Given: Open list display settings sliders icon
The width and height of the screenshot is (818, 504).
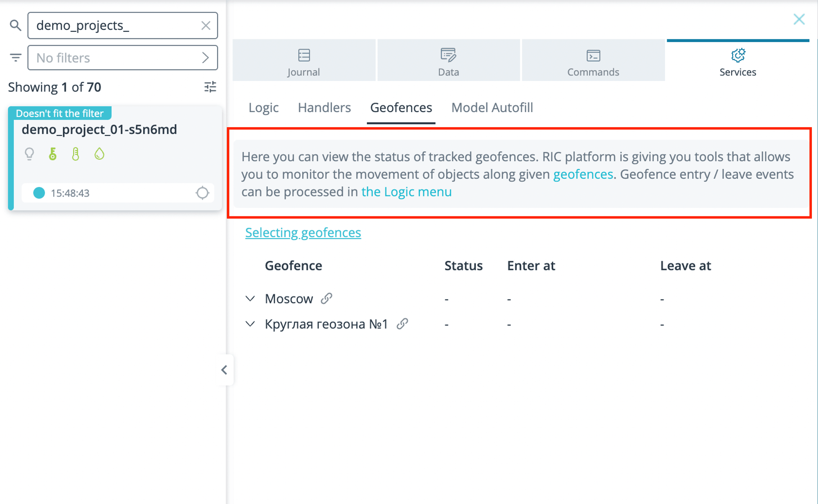Looking at the screenshot, I should click(x=210, y=87).
